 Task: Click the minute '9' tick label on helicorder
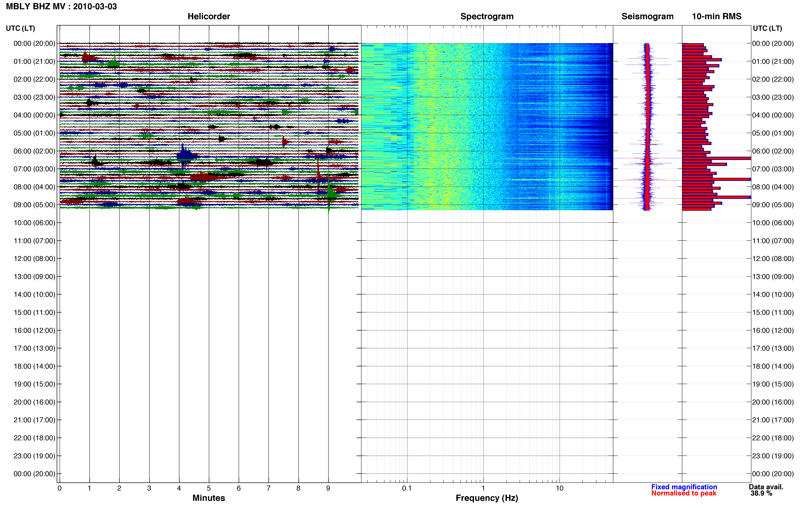(328, 488)
